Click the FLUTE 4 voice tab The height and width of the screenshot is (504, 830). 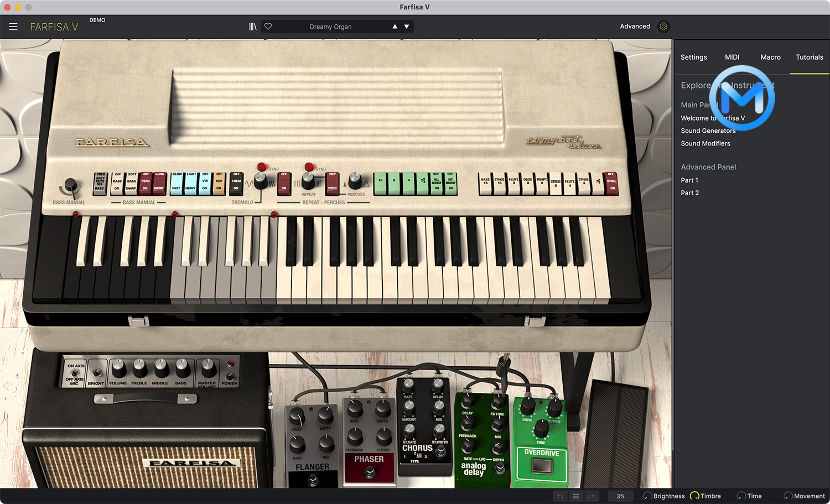click(x=569, y=183)
